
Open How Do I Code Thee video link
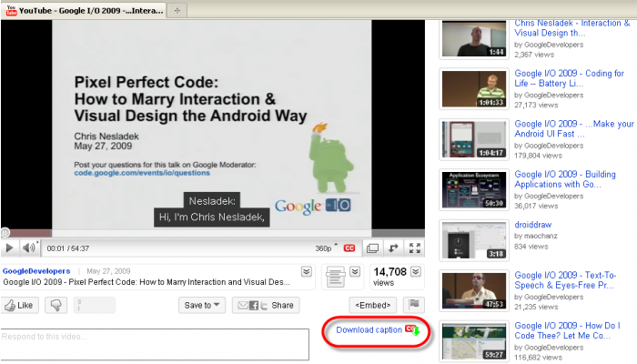[x=568, y=330]
